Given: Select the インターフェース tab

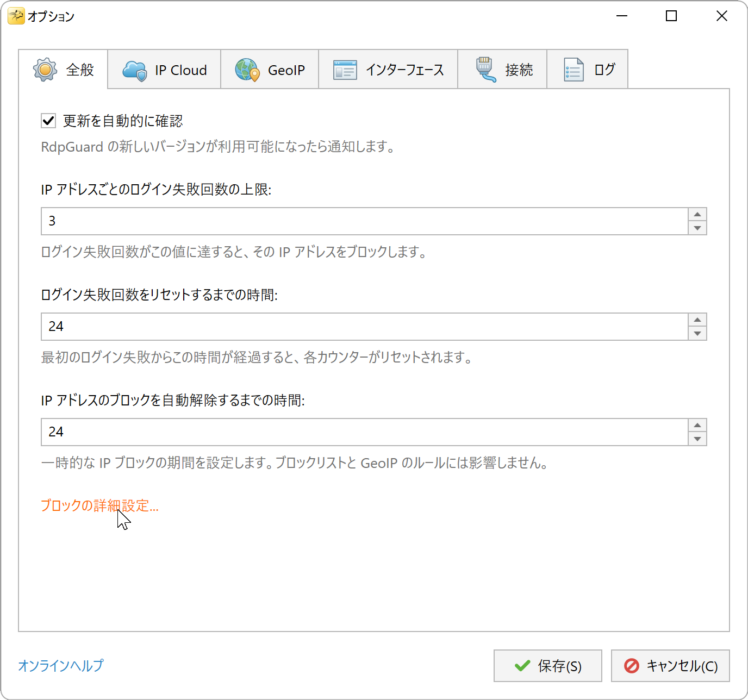Looking at the screenshot, I should click(388, 70).
